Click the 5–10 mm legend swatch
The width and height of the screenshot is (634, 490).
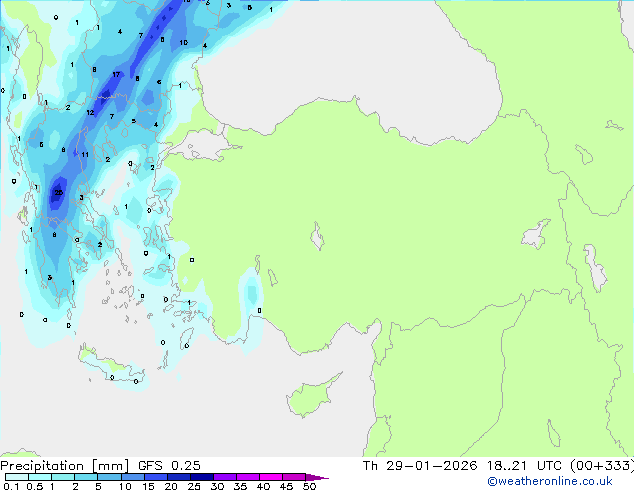110,477
